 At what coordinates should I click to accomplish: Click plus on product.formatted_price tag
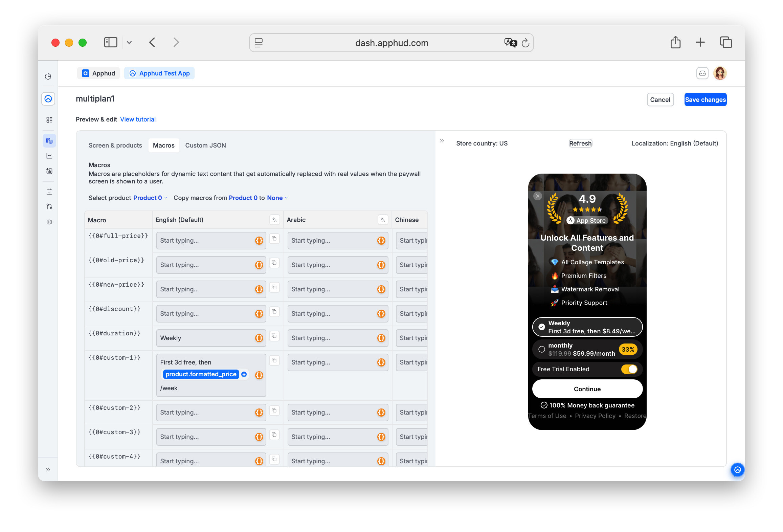click(244, 374)
